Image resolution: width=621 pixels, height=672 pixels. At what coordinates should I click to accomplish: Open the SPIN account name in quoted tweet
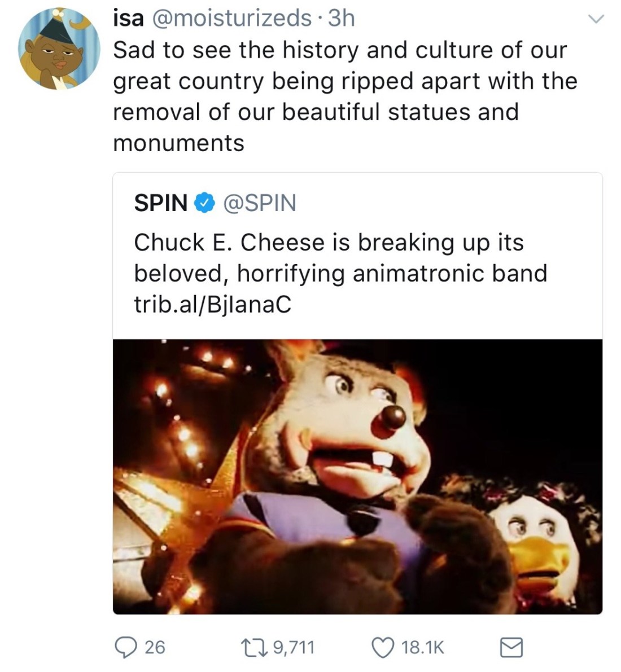click(161, 203)
